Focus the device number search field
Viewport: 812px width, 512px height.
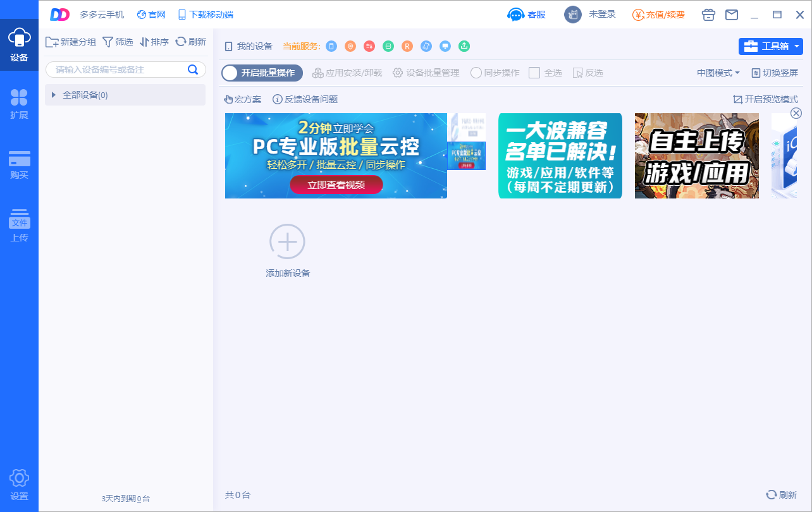126,70
